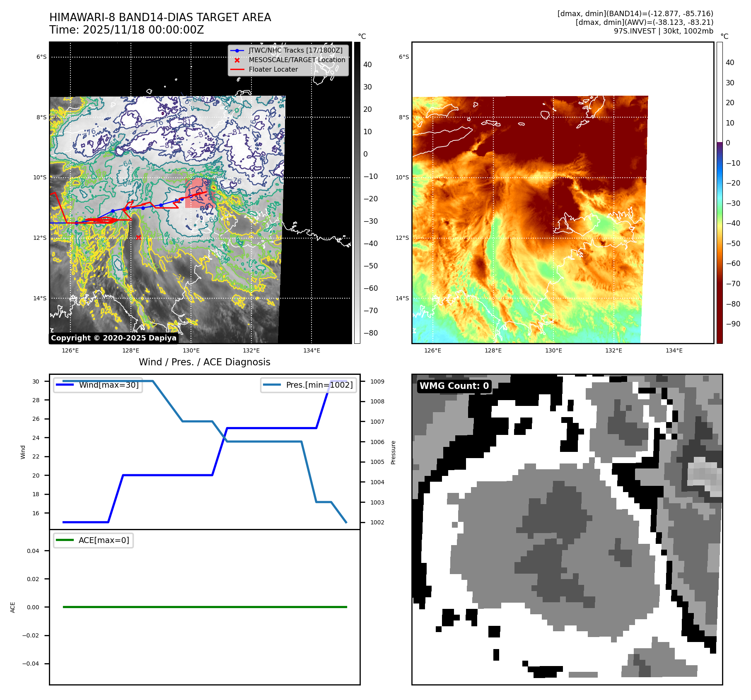Click the Copyright Dapiya watermark label
The width and height of the screenshot is (751, 700).
pos(113,338)
